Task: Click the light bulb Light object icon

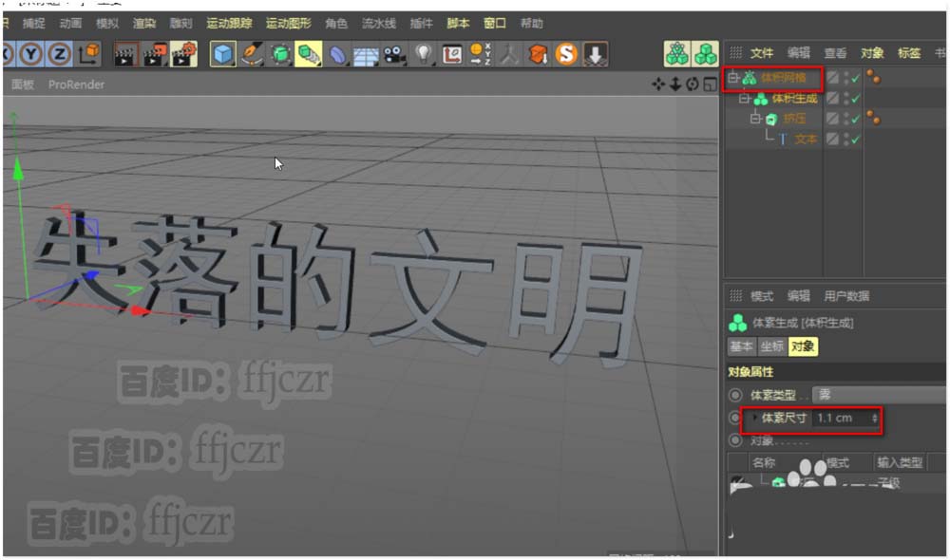Action: pyautogui.click(x=424, y=55)
